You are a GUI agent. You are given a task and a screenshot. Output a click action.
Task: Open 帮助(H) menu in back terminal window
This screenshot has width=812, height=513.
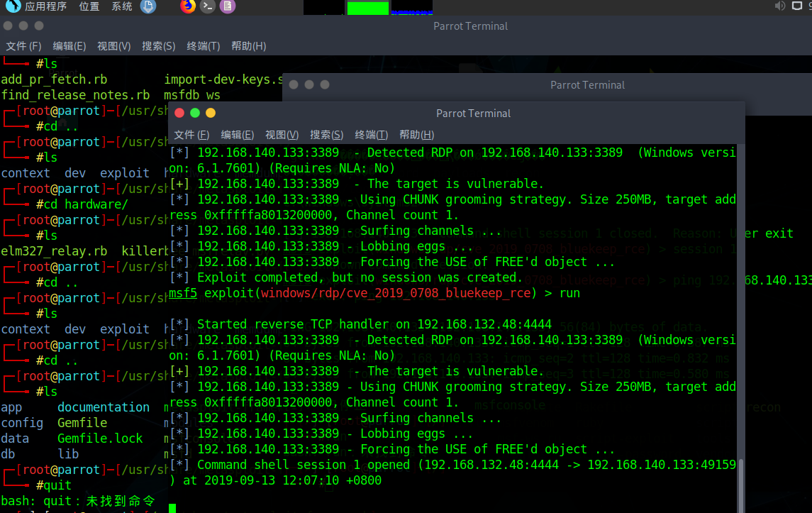point(249,46)
